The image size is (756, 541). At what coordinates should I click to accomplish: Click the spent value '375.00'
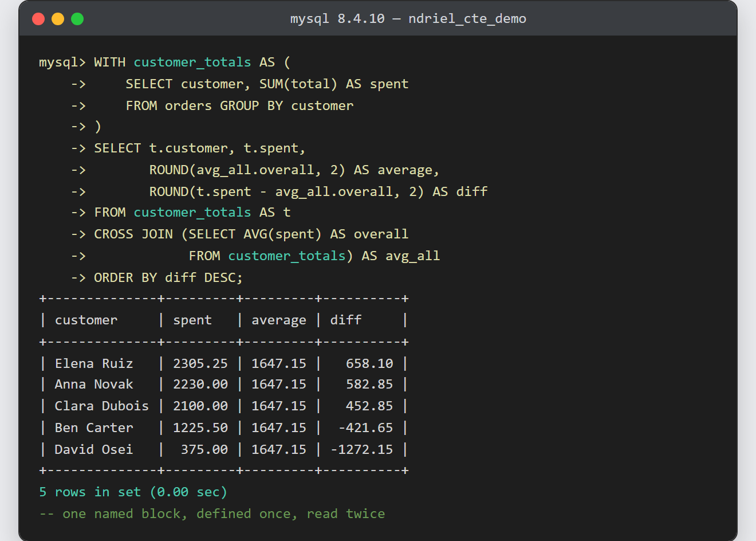pos(204,449)
